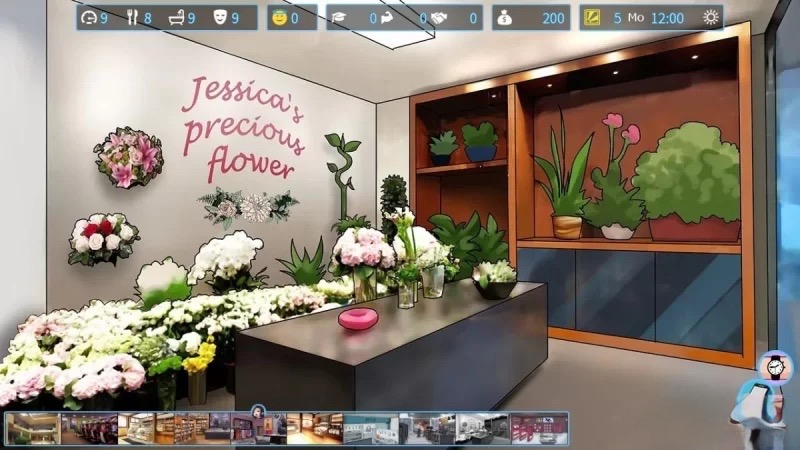This screenshot has width=800, height=450.
Task: Click the hunger fork-and-knife icon
Action: 133,17
